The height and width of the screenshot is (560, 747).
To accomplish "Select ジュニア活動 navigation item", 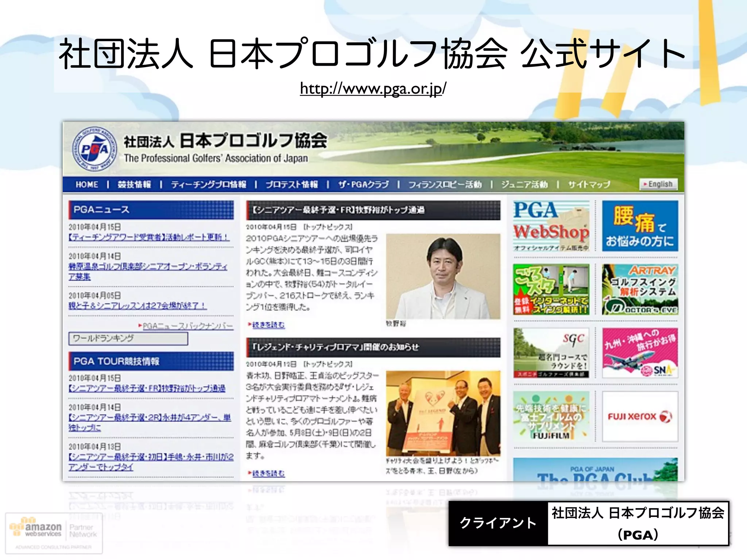I will pos(524,184).
